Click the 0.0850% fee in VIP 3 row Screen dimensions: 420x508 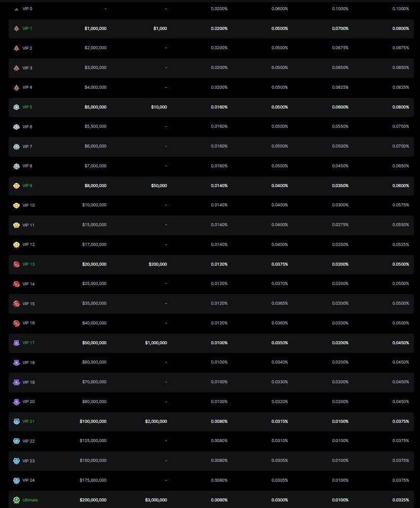pyautogui.click(x=401, y=68)
